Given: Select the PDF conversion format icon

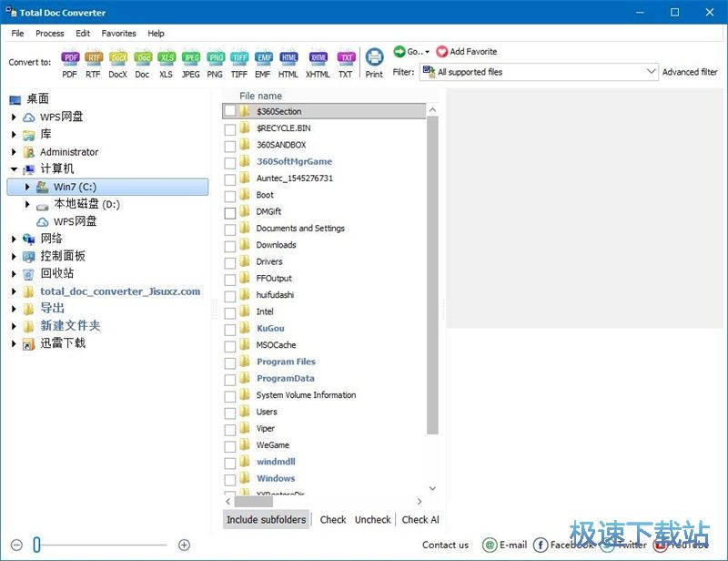Looking at the screenshot, I should (69, 57).
